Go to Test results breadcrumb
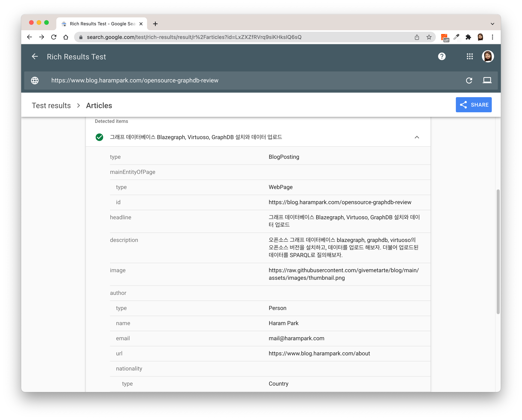This screenshot has width=522, height=420. point(51,106)
